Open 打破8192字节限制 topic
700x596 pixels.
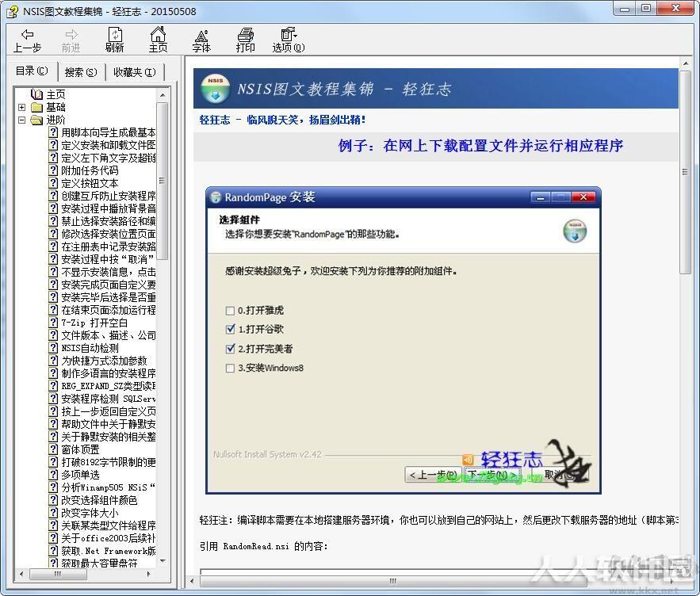(x=109, y=462)
